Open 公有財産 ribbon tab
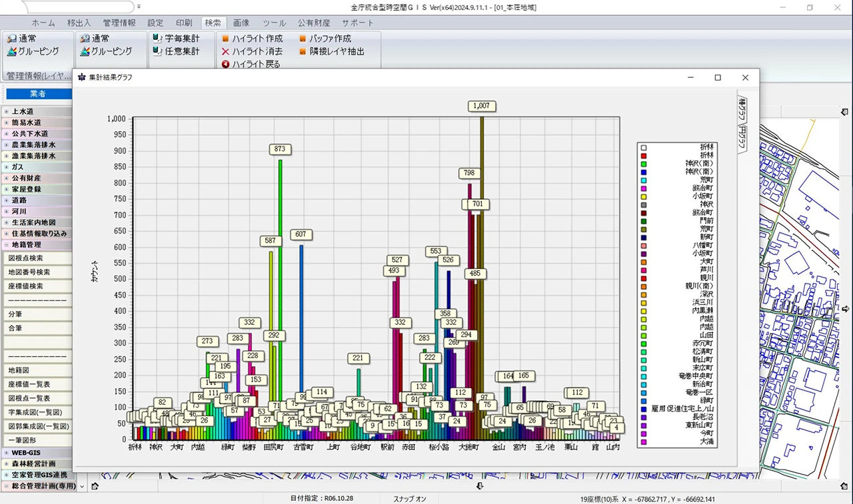The height and width of the screenshot is (504, 853). (314, 23)
